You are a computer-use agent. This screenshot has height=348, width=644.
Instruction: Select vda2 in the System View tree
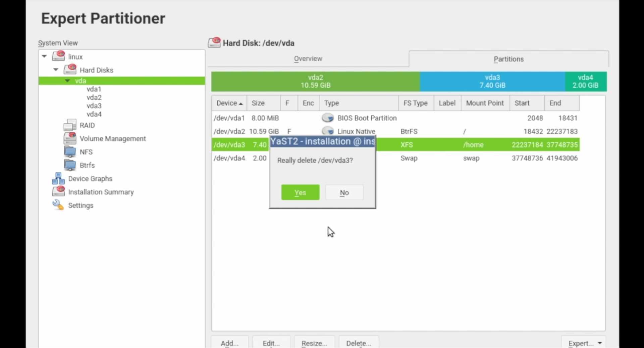coord(94,98)
